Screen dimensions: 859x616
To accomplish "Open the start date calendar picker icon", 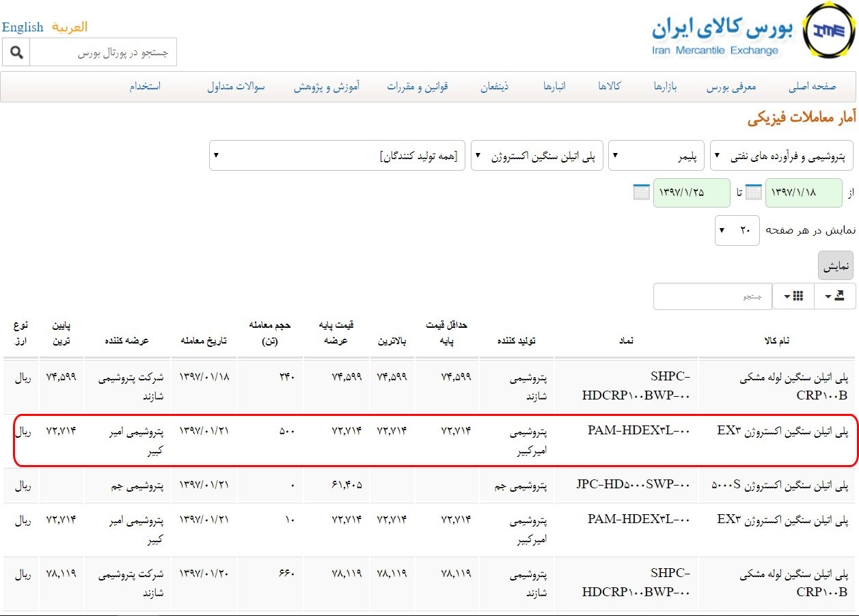I will click(753, 193).
